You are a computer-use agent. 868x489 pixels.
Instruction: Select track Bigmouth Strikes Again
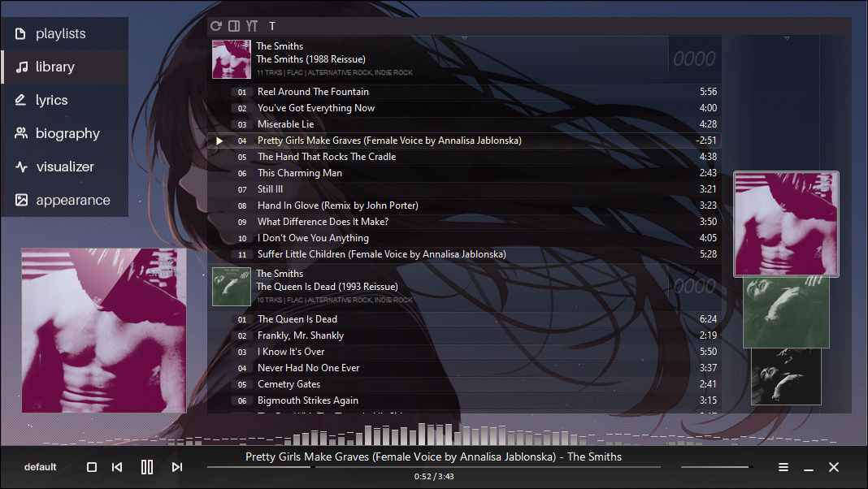(464, 400)
